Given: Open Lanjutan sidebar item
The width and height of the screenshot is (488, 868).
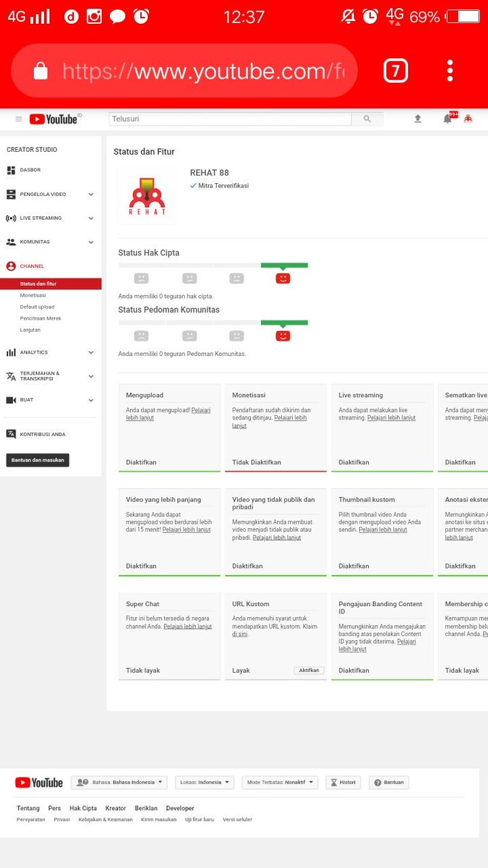Looking at the screenshot, I should tap(30, 330).
